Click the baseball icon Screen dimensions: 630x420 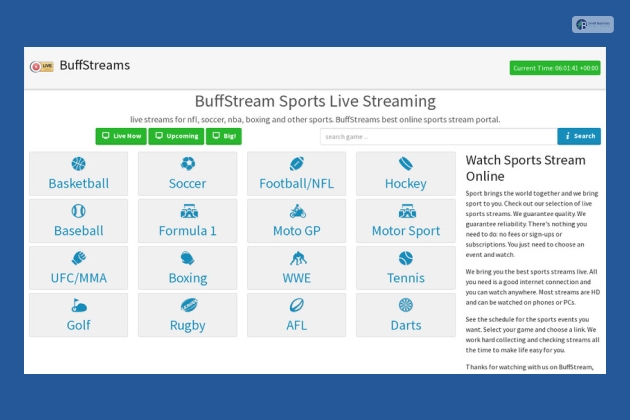[78, 211]
